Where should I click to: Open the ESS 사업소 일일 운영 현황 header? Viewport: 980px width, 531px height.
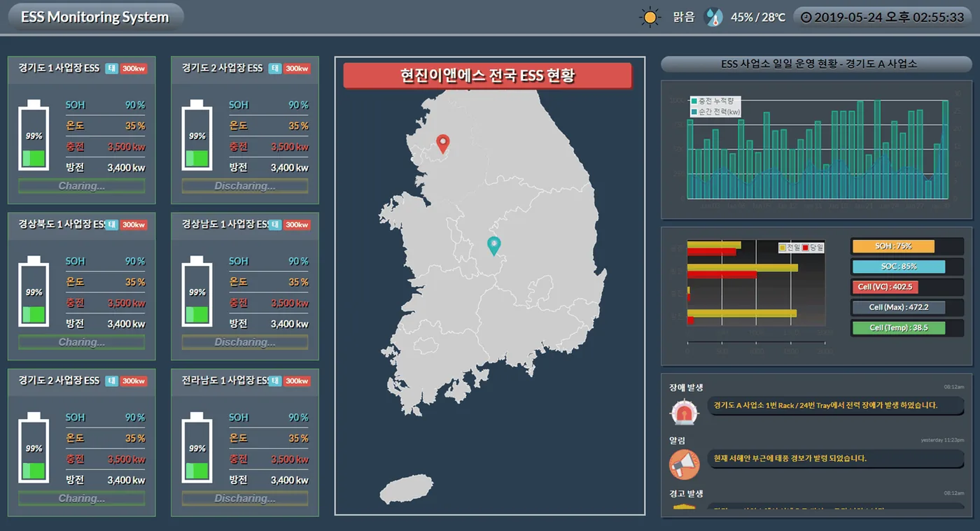click(x=817, y=64)
